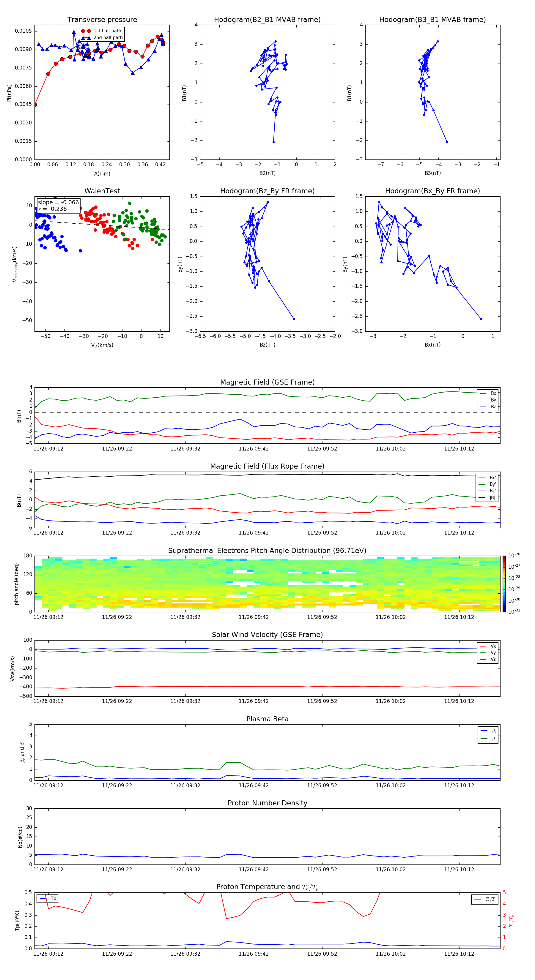Screen dimensions: 535x980
Task: Click the |B| legend entry in Flux Rope plot
Action: (x=487, y=498)
